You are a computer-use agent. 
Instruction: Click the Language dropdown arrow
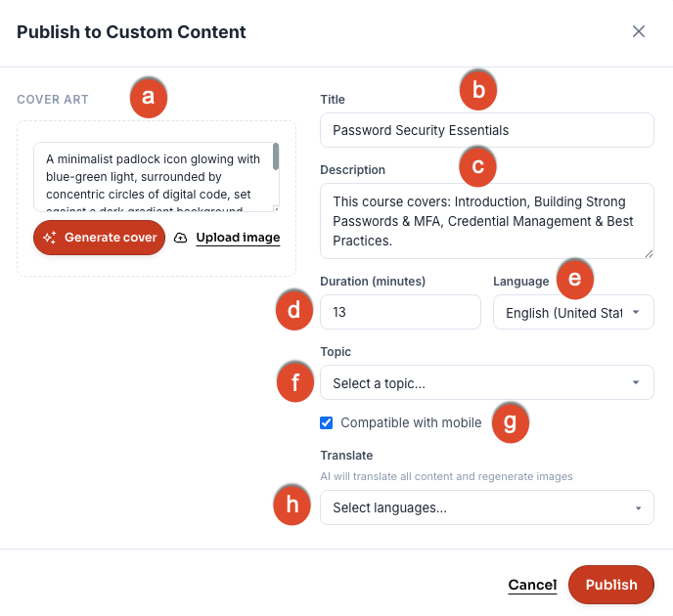636,312
